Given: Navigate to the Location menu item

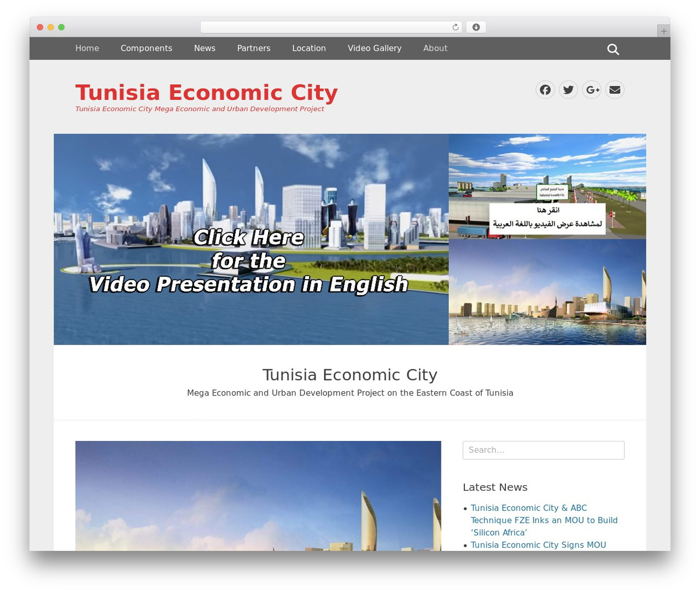Looking at the screenshot, I should click(309, 48).
